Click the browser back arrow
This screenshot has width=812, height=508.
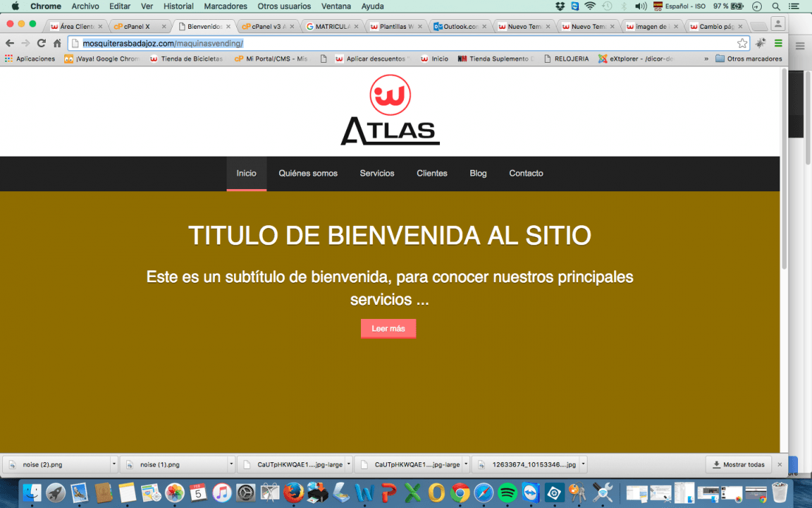tap(10, 43)
